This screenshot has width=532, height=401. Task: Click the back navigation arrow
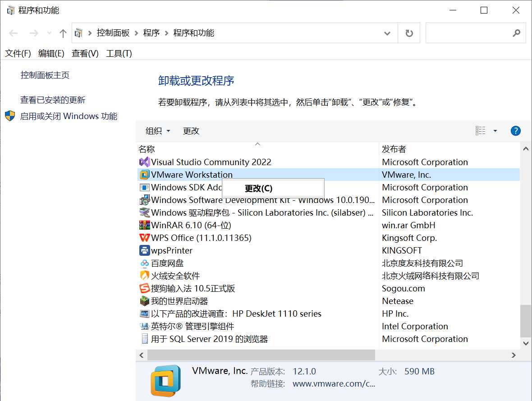pos(14,33)
